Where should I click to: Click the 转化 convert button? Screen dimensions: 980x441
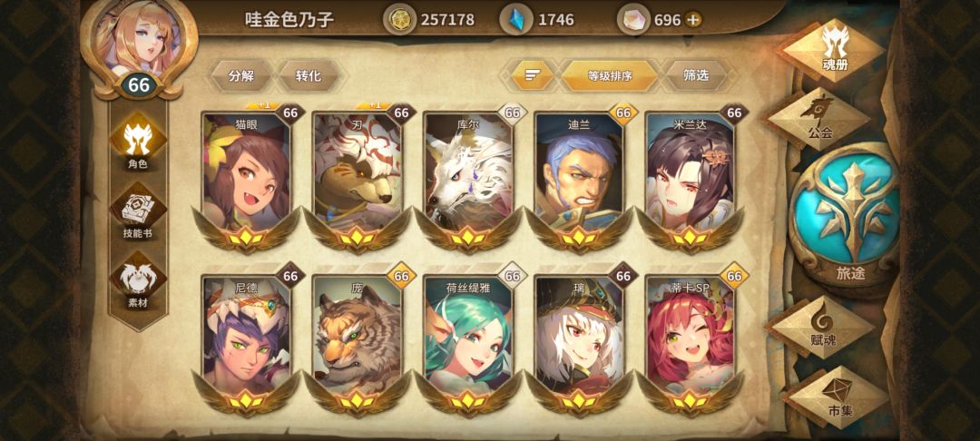[x=309, y=76]
